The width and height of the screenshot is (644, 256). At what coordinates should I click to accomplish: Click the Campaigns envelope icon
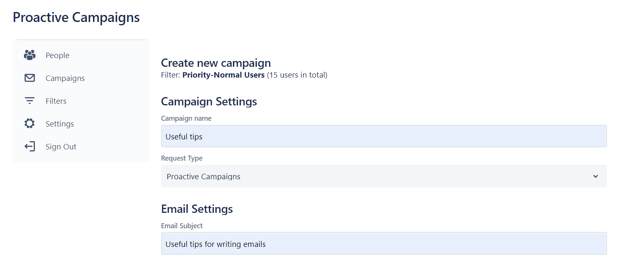(29, 78)
